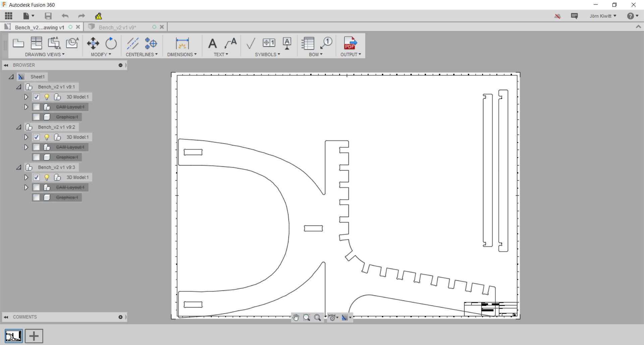Screen dimensions: 644x345
Task: Select the Feature Control Frame tool
Action: 269,43
